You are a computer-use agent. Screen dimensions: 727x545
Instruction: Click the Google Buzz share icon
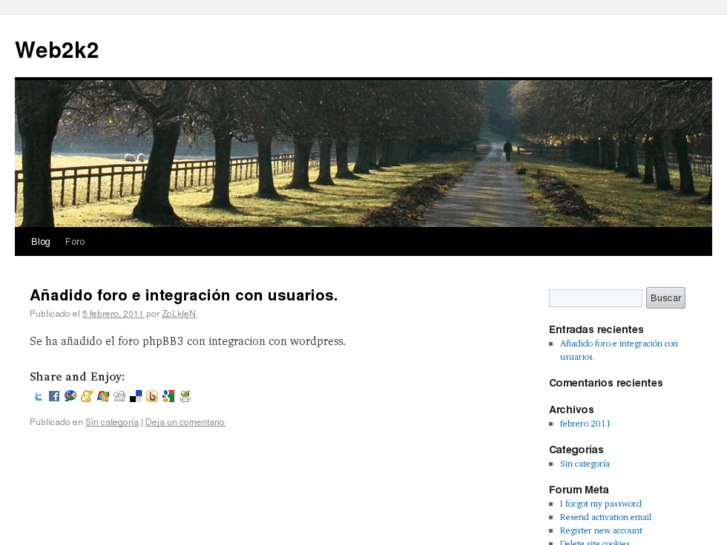point(70,396)
